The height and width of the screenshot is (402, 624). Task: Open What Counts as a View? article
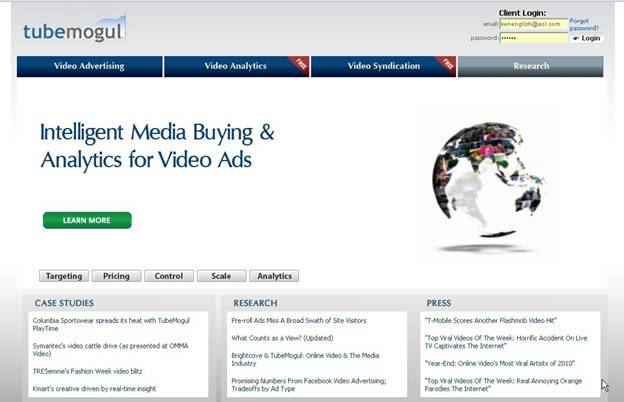click(x=282, y=338)
